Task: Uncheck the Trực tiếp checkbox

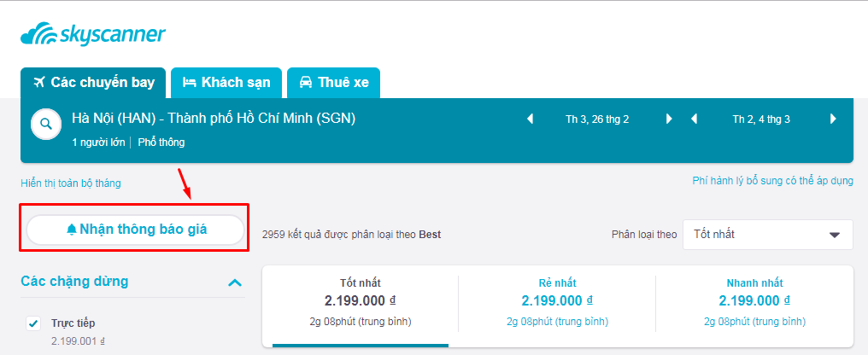Action: (33, 323)
